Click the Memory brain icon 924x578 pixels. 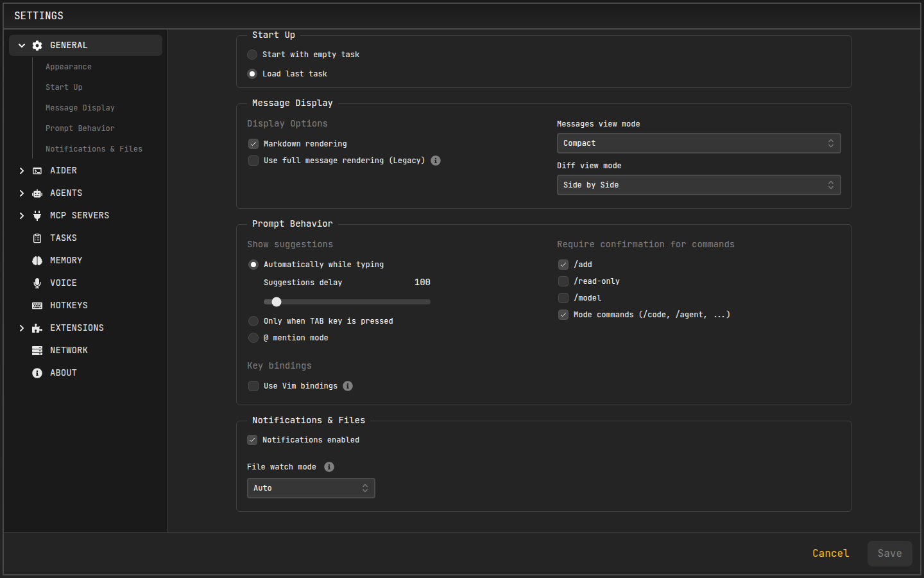(37, 261)
